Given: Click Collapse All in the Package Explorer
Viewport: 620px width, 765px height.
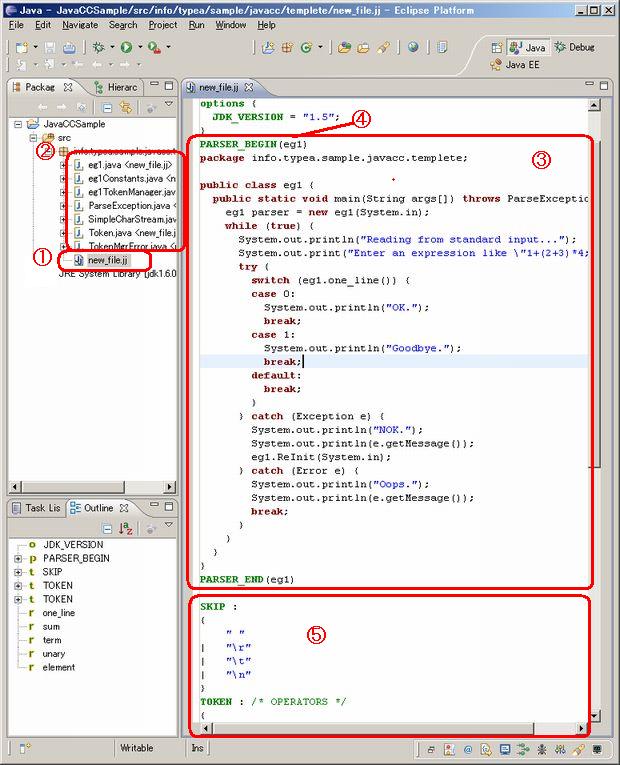Looking at the screenshot, I should click(107, 107).
